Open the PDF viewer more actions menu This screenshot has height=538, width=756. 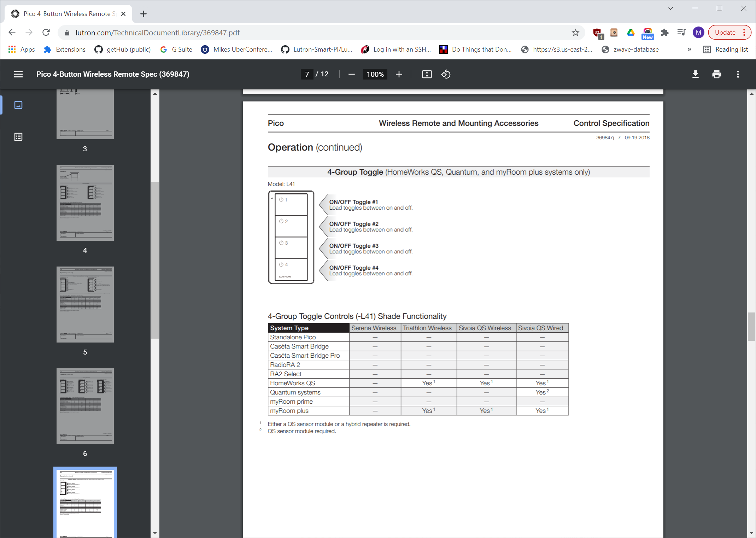click(x=738, y=74)
